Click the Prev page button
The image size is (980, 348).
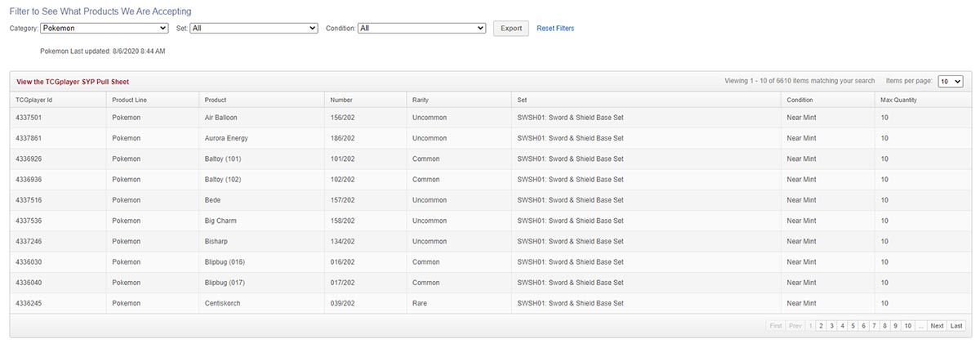pyautogui.click(x=795, y=326)
